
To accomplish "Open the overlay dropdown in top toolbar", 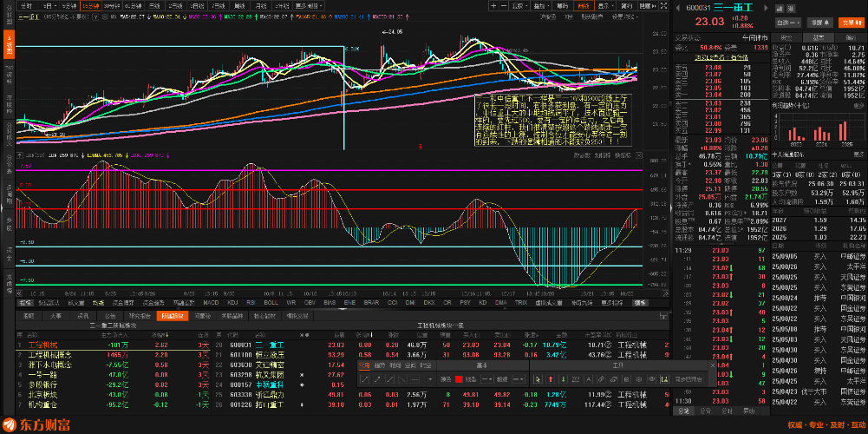I will tap(541, 5).
